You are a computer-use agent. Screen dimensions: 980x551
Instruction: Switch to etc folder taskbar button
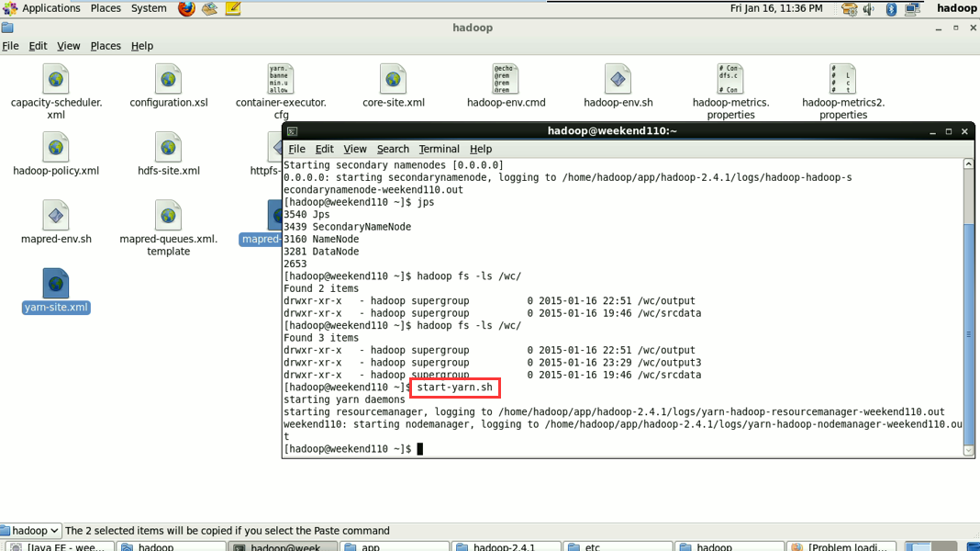pos(618,546)
